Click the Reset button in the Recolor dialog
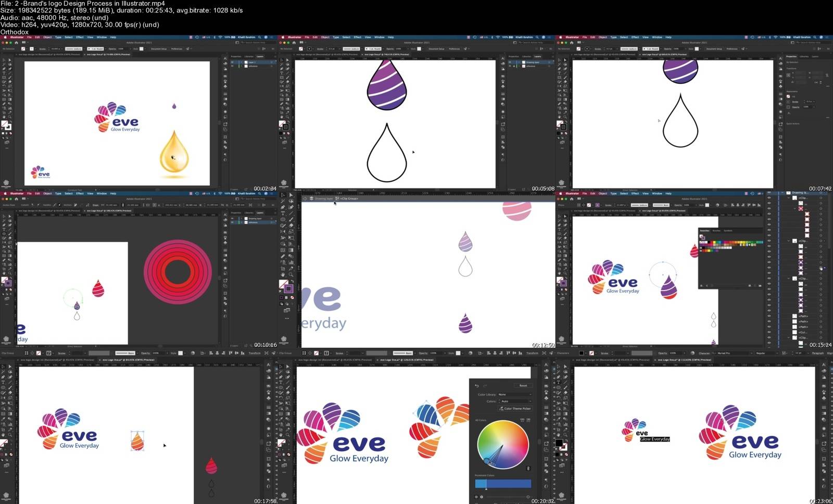 524,386
